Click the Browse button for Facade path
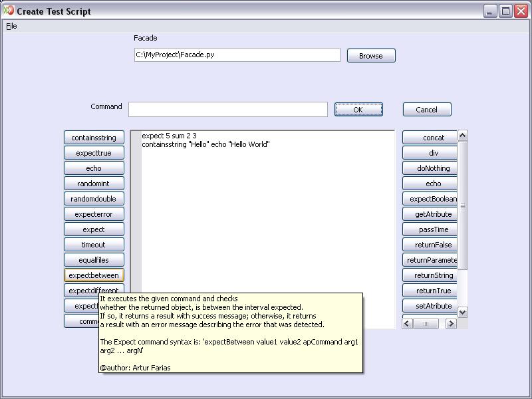The image size is (532, 399). click(x=371, y=56)
